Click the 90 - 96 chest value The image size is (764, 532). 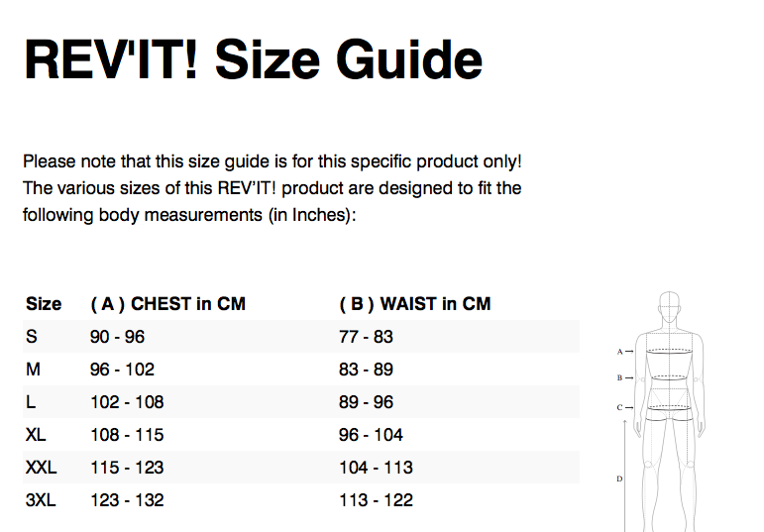(117, 337)
